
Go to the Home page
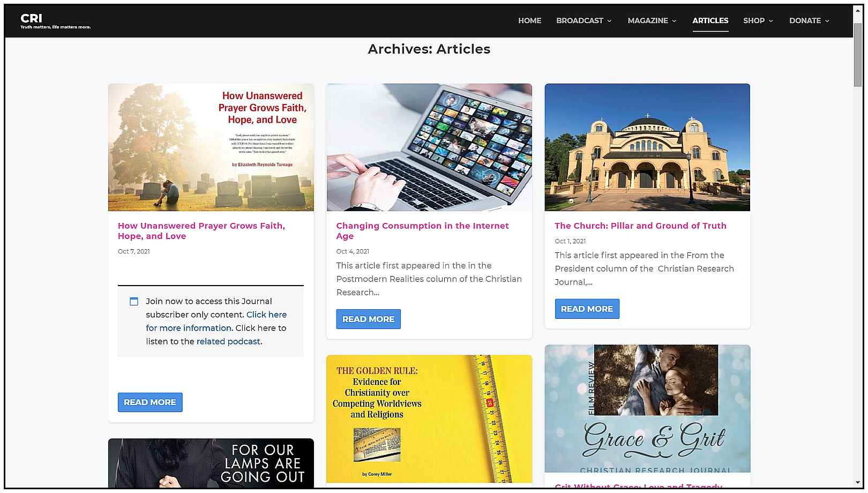[529, 20]
